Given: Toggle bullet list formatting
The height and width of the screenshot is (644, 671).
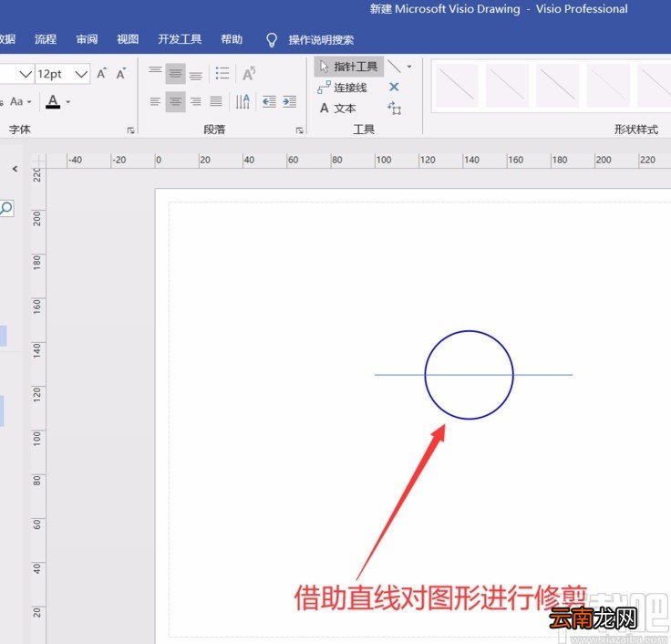Looking at the screenshot, I should (222, 74).
